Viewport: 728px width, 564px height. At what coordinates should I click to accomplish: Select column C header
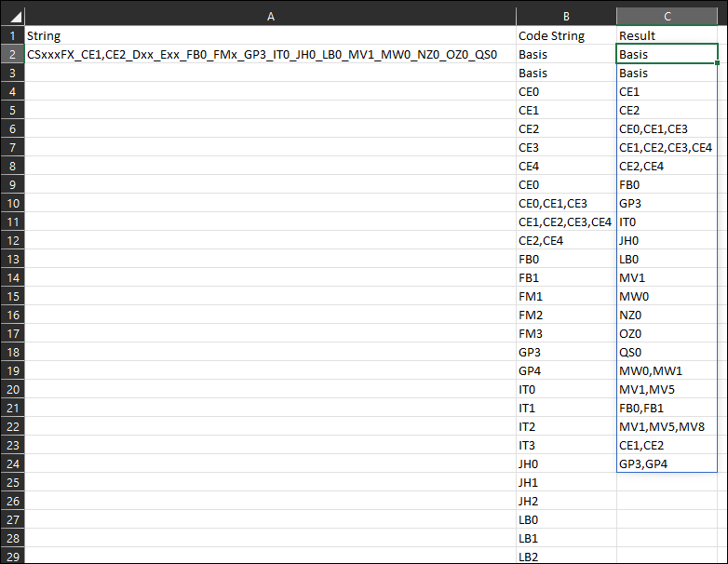(667, 17)
